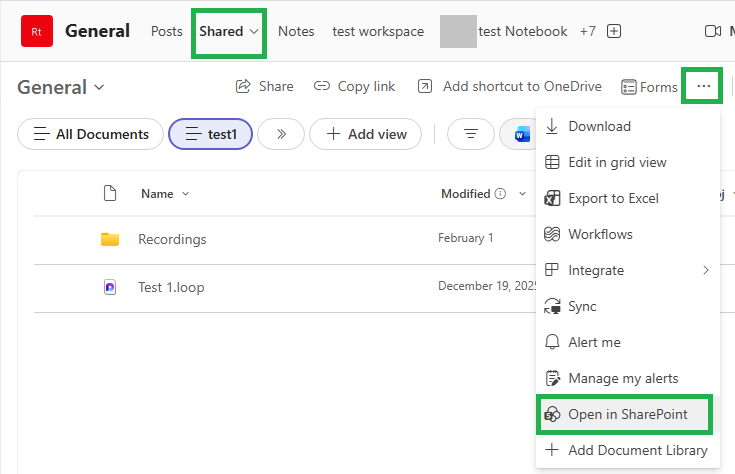Open the Test 1.loop file
The image size is (735, 474).
(x=171, y=287)
